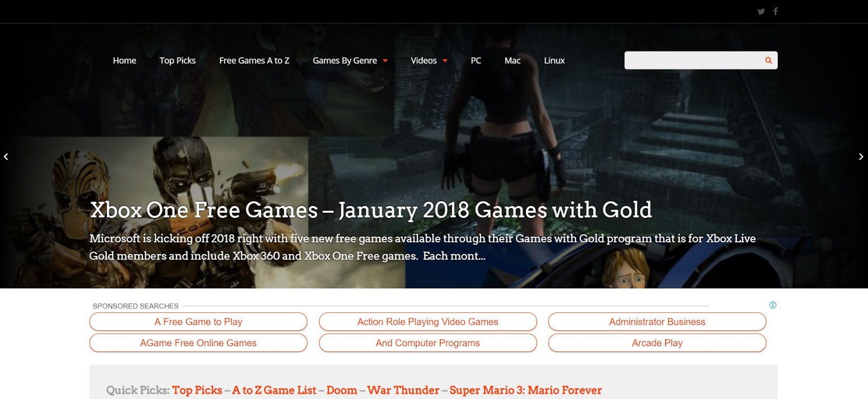
Task: Advance to next slide arrow
Action: (x=861, y=157)
